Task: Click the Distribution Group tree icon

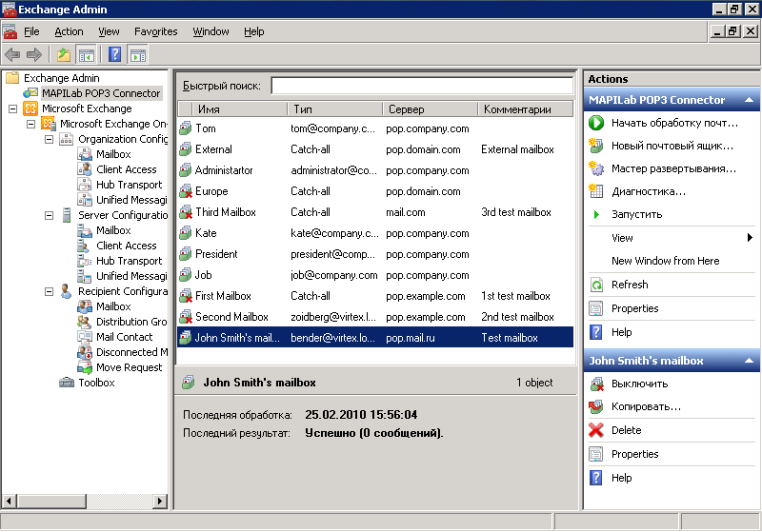Action: pos(85,322)
